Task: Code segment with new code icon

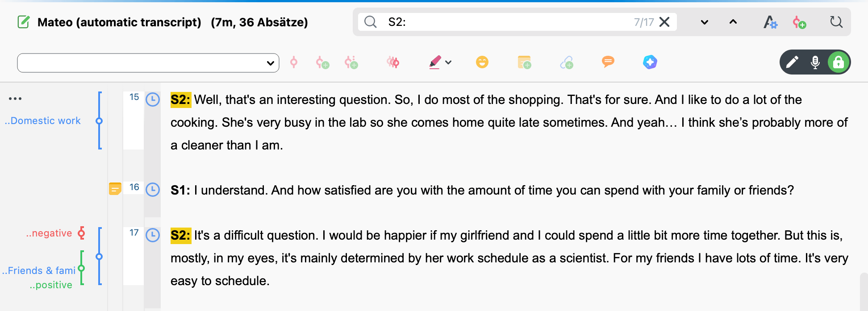Action: point(322,62)
